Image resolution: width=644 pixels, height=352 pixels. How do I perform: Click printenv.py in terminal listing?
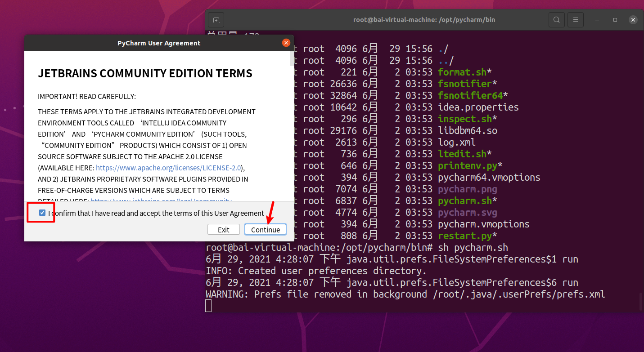pos(468,165)
